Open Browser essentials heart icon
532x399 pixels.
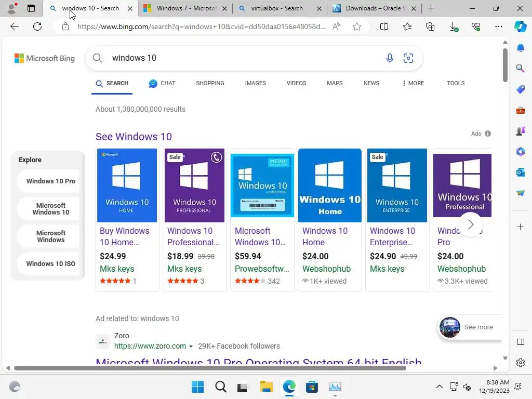[476, 26]
